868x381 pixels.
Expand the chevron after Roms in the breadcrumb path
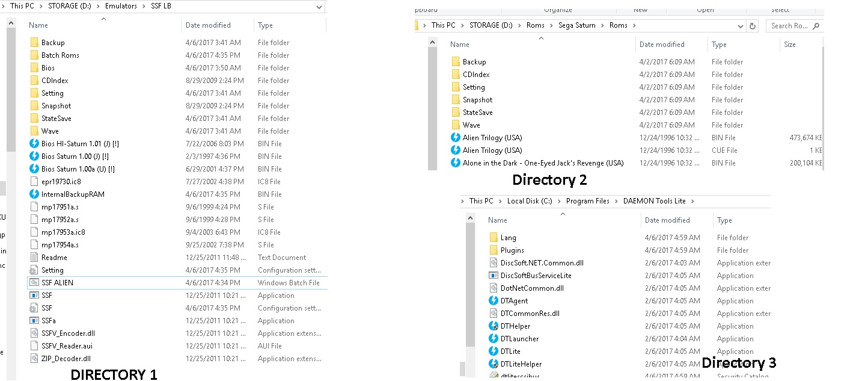[x=634, y=25]
